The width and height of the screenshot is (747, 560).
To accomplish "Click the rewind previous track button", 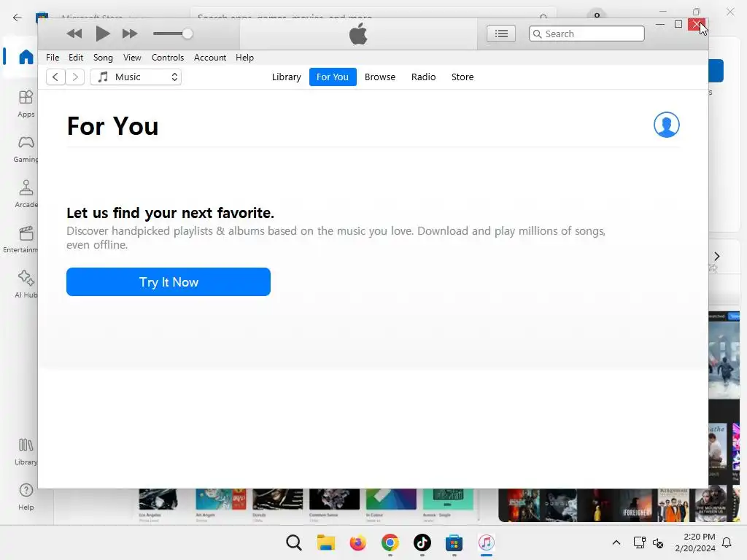I will 74,34.
